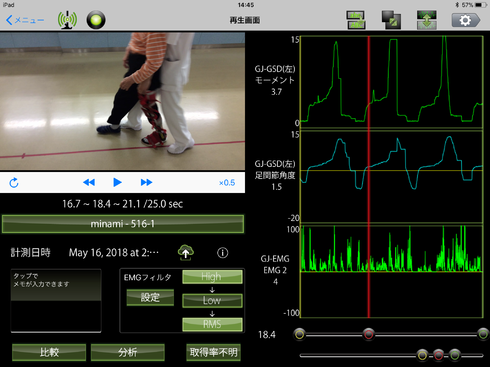Tap the EMGフィルタ label
The image size is (490, 367).
[x=148, y=277]
